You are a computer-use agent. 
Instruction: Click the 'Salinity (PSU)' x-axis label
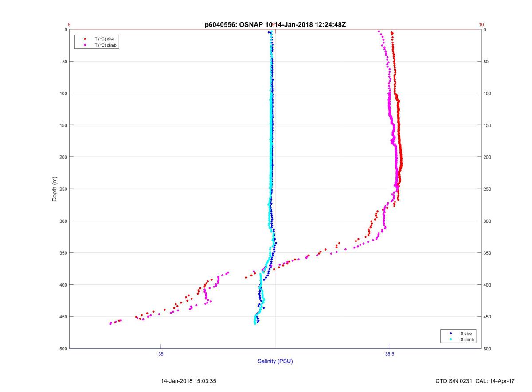(x=275, y=361)
